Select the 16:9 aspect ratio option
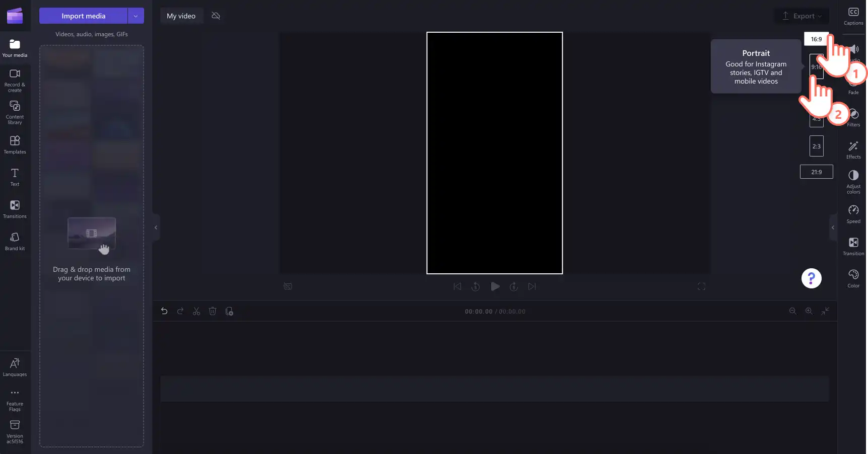 click(816, 39)
